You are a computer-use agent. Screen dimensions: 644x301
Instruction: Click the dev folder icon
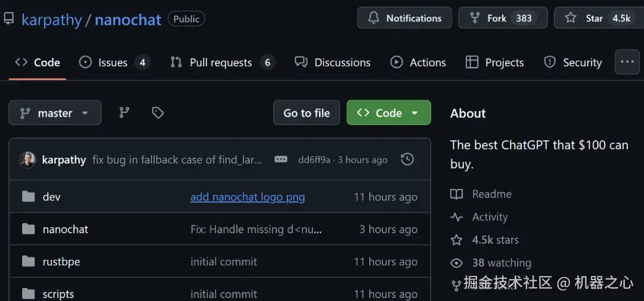point(28,197)
